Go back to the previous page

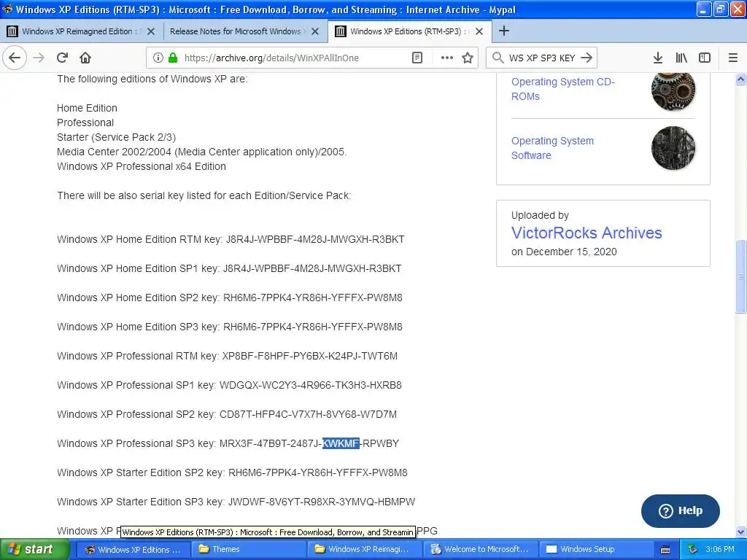pos(15,58)
